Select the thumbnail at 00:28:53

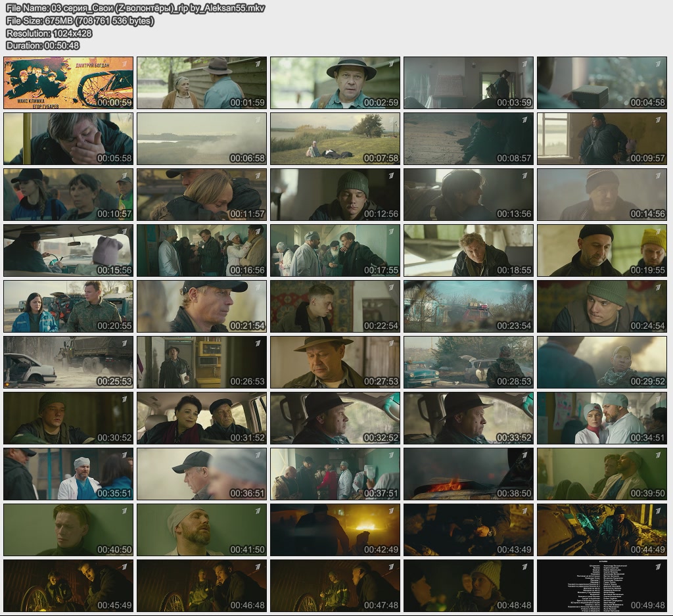468,362
